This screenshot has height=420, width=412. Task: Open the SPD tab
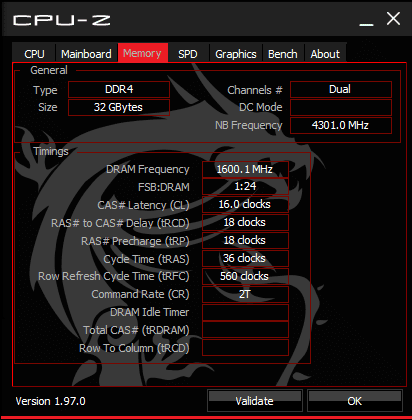[x=188, y=53]
